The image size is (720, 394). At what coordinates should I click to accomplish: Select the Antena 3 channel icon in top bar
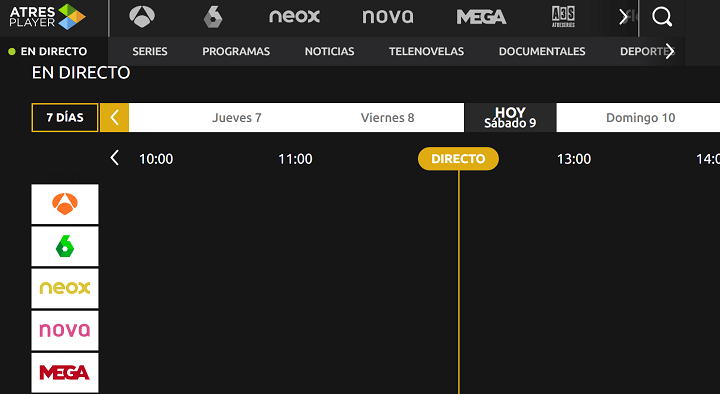(142, 17)
